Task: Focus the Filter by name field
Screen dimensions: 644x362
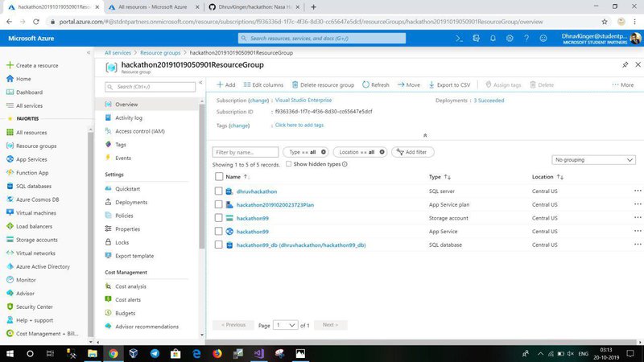Action: [x=246, y=152]
